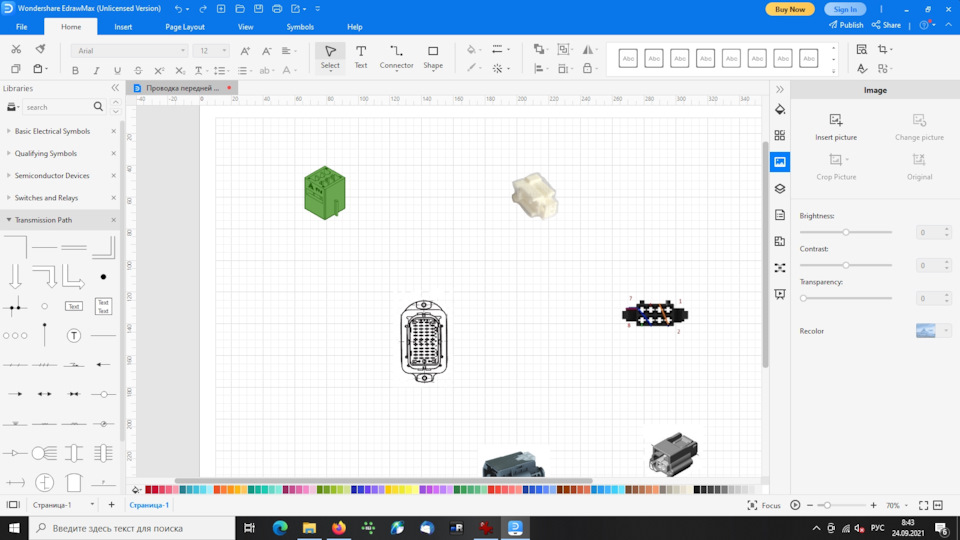Toggle underline formatting
The height and width of the screenshot is (540, 960).
point(117,70)
